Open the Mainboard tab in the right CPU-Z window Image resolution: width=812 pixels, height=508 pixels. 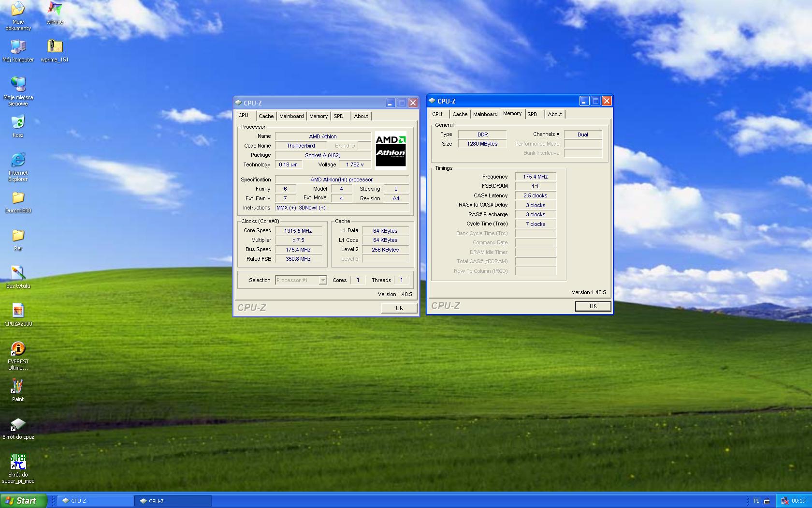click(485, 114)
